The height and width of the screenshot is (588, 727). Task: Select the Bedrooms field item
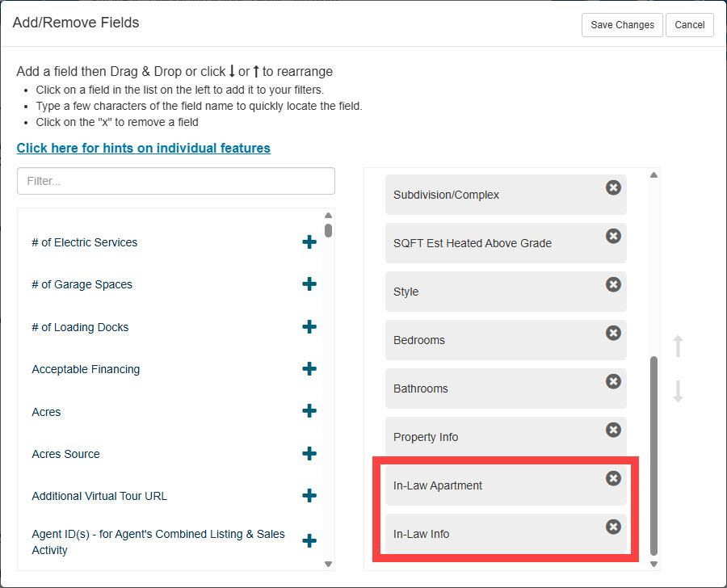[506, 340]
